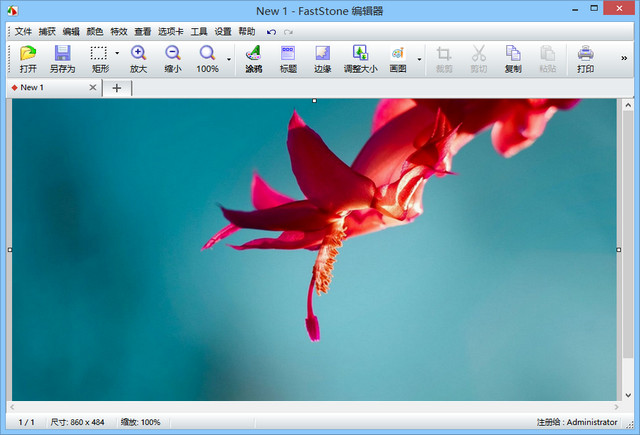Click the right-side canvas resize handle
This screenshot has height=435, width=640.
[x=619, y=249]
